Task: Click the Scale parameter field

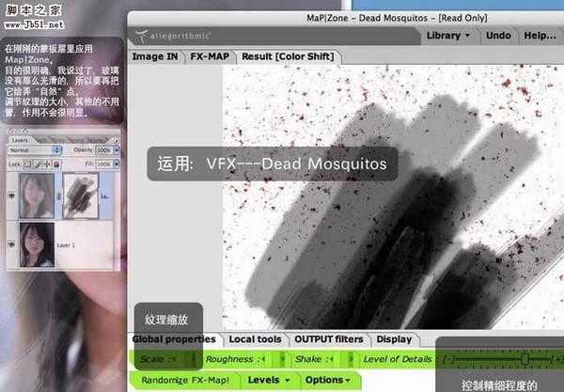Action: 164,359
